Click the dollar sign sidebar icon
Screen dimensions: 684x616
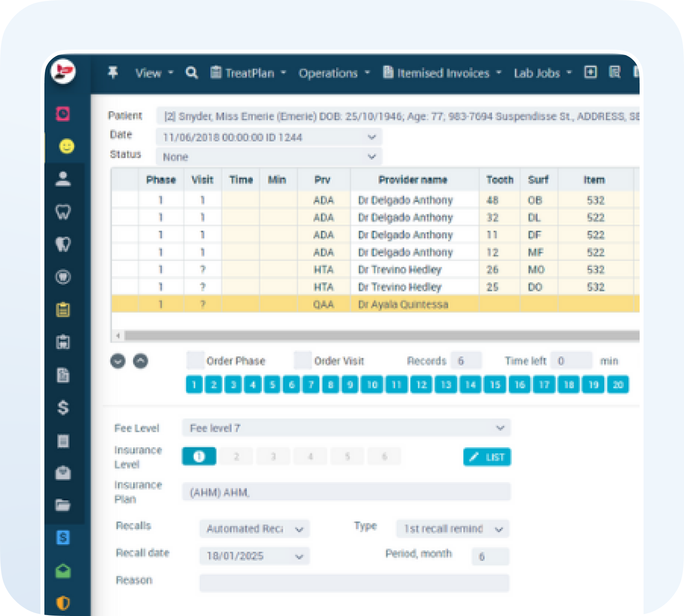[x=63, y=408]
